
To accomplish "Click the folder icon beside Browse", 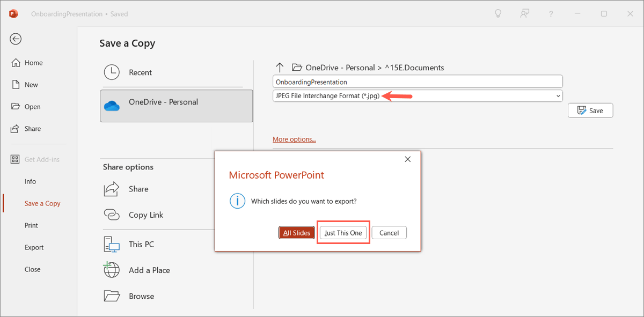I will [x=111, y=296].
